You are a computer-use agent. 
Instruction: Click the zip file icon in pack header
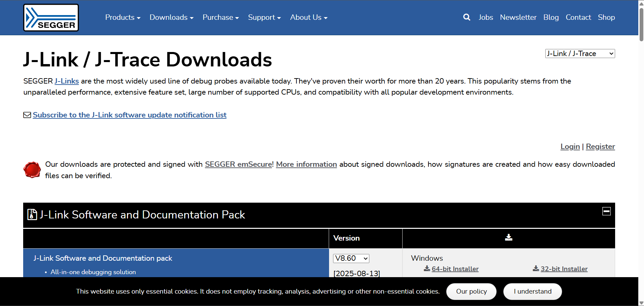pyautogui.click(x=32, y=214)
